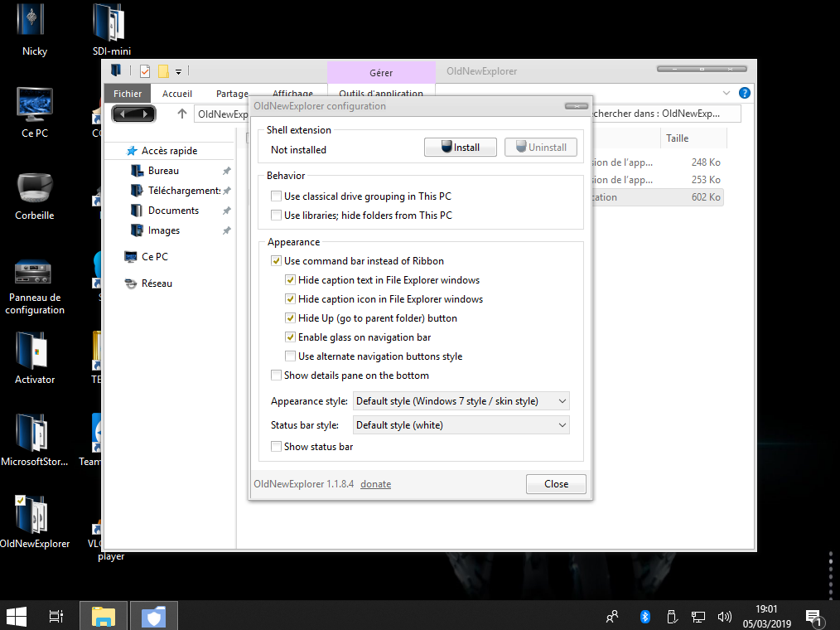Switch to the Partage tab

tap(232, 94)
